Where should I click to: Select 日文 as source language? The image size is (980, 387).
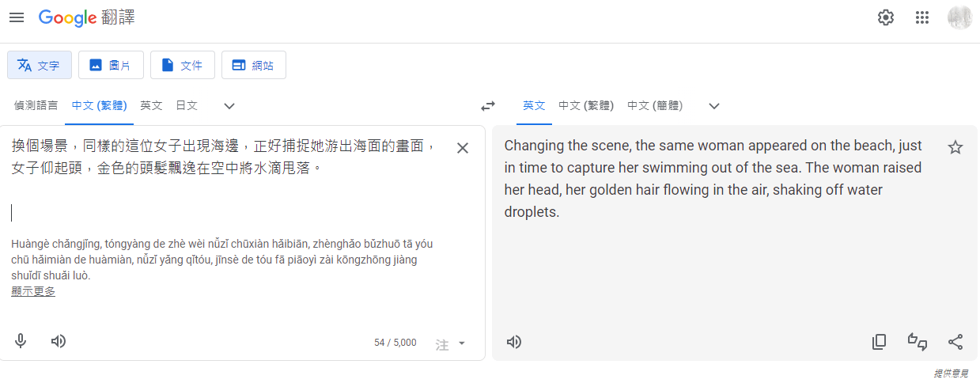187,105
